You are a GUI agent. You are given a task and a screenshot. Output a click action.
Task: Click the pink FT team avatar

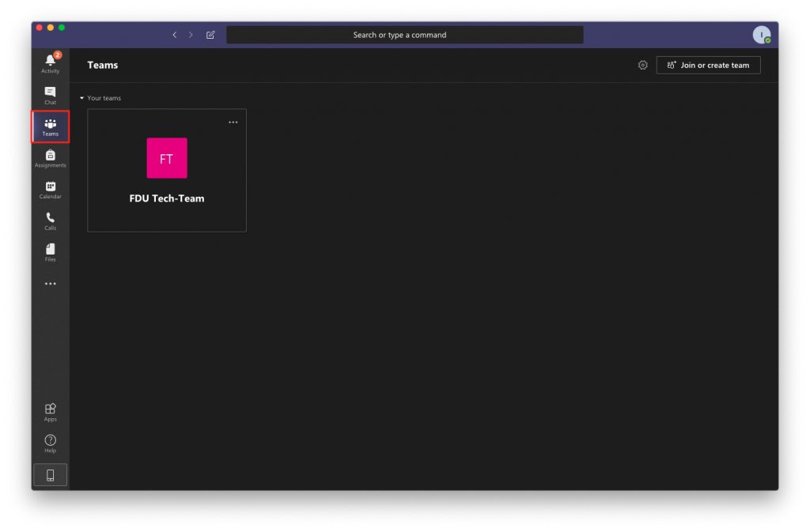point(167,158)
